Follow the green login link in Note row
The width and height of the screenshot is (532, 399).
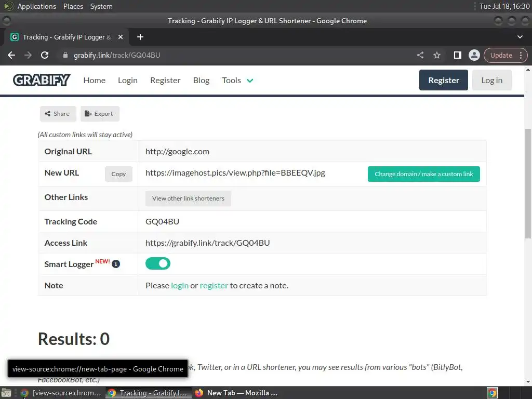pos(179,286)
